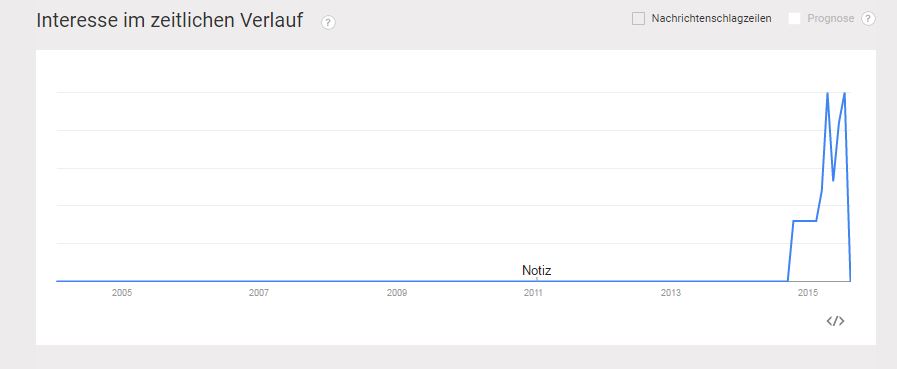Click the flat plateau of the blue line
This screenshot has height=369, width=897.
[x=804, y=220]
